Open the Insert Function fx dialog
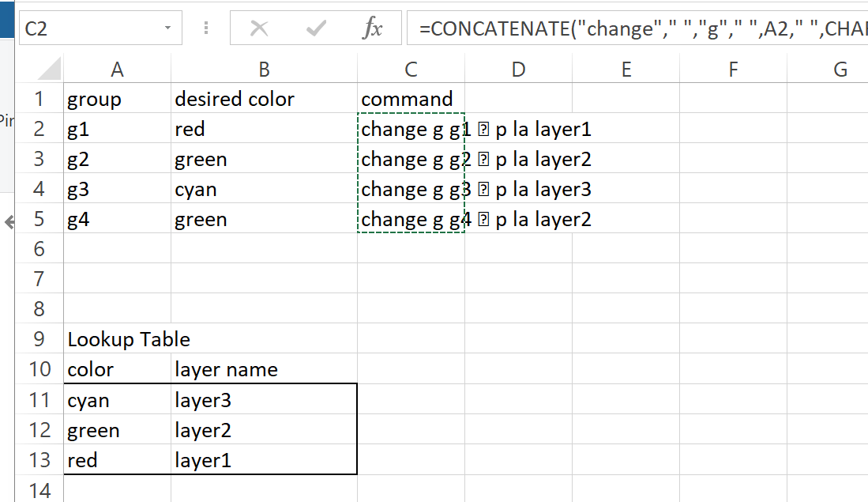868x502 pixels. click(372, 29)
